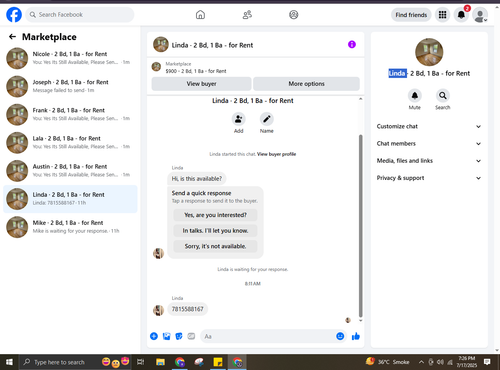Open Windows notification center
This screenshot has width=500, height=370.
487,362
